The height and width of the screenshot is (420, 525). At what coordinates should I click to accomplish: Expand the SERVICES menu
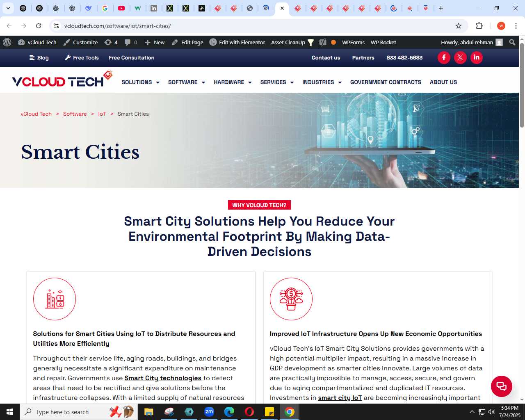[277, 82]
